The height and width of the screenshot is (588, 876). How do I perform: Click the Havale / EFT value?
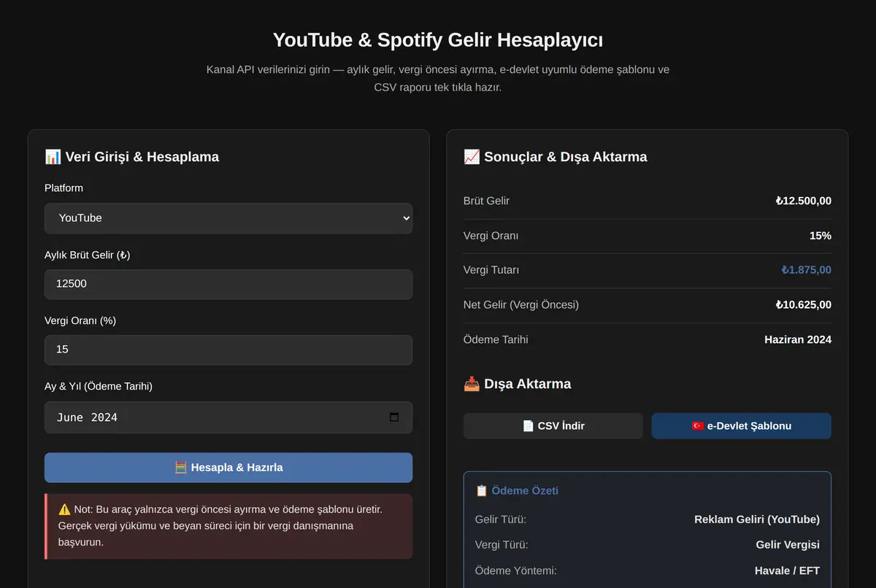click(x=787, y=570)
